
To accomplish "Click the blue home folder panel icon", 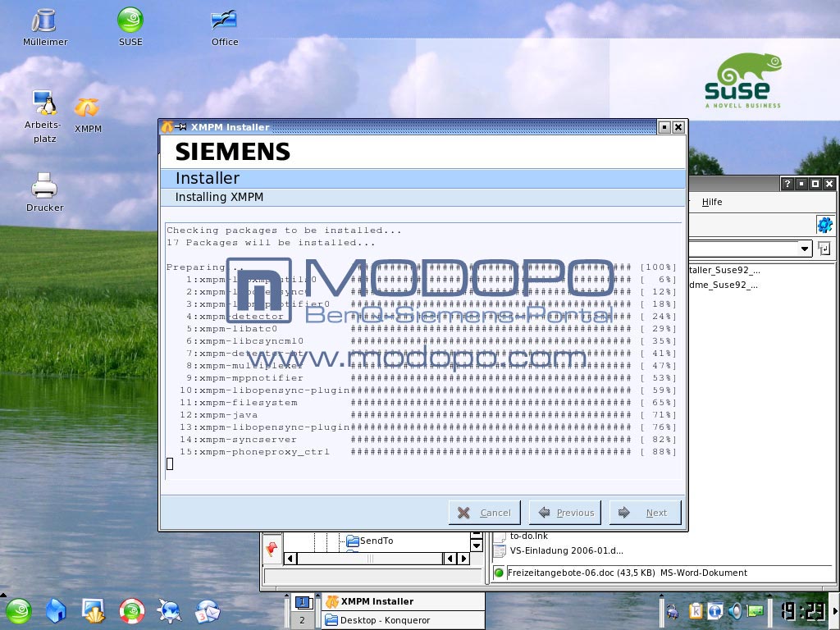I will pyautogui.click(x=56, y=610).
